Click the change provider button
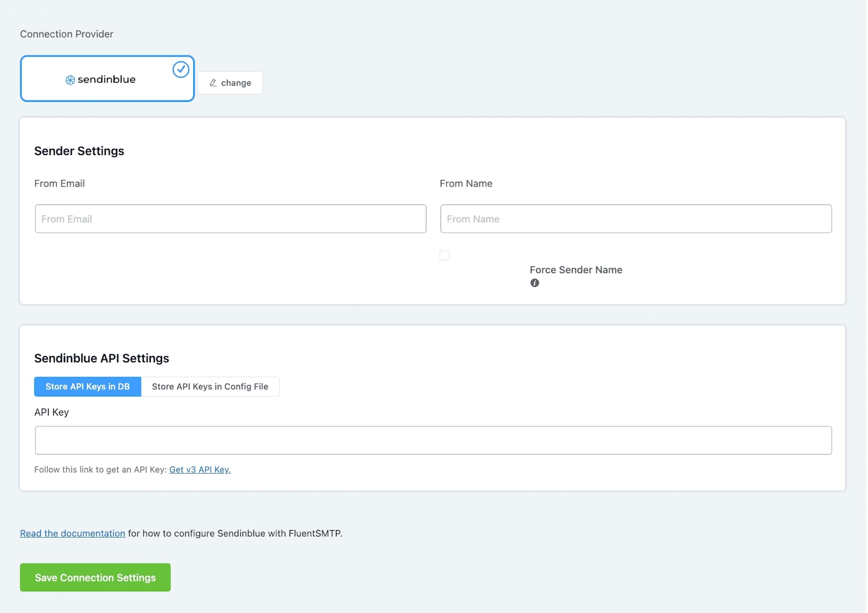 [230, 82]
